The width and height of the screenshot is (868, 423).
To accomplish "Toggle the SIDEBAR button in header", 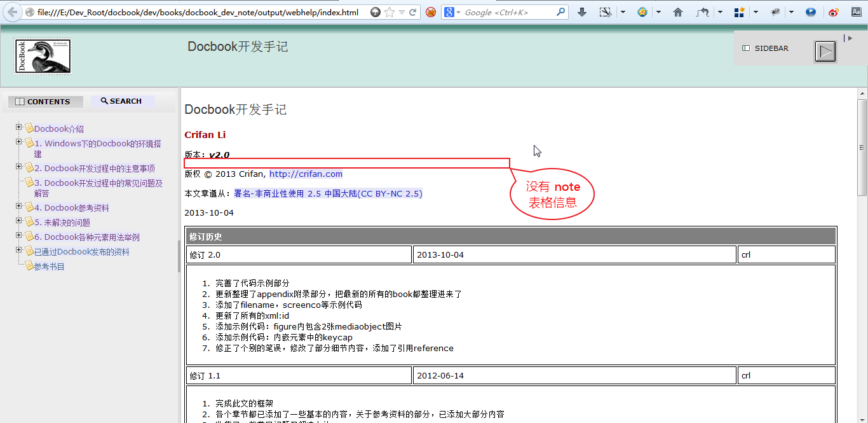I will click(x=765, y=48).
